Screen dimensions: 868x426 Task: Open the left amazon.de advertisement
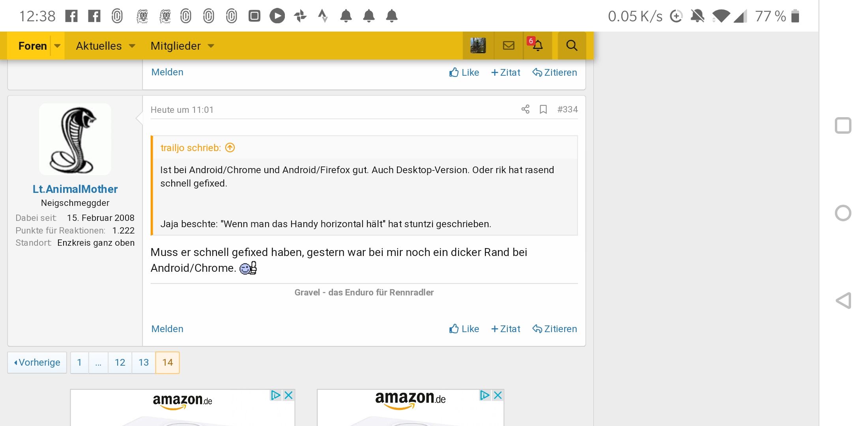click(183, 408)
